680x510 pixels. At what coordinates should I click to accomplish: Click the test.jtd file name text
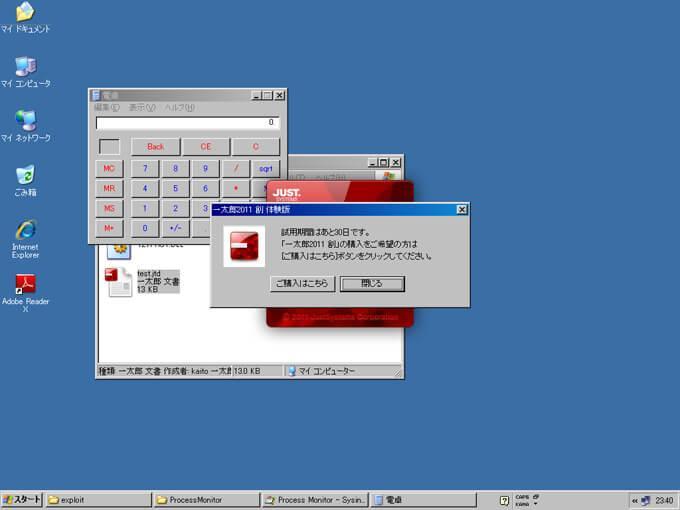pyautogui.click(x=149, y=274)
